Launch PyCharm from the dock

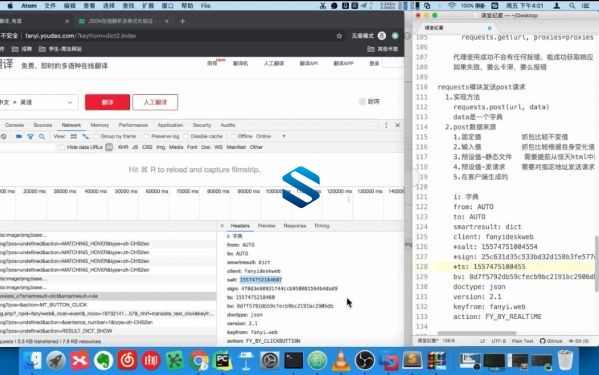(x=222, y=360)
